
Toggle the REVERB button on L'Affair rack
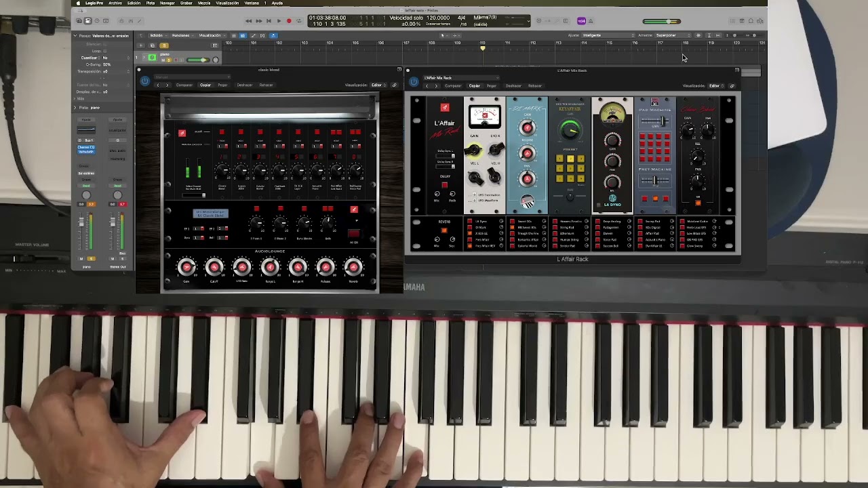coord(444,230)
